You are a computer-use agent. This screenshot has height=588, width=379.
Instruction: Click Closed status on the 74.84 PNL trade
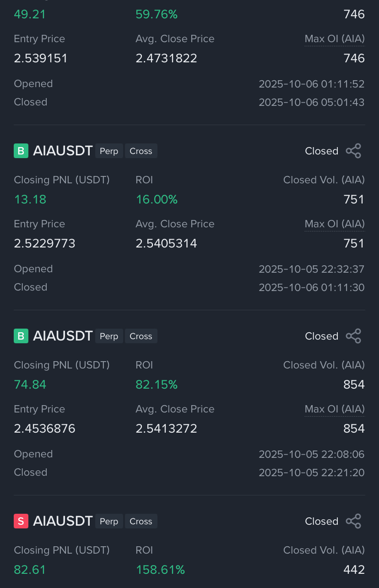(x=322, y=336)
